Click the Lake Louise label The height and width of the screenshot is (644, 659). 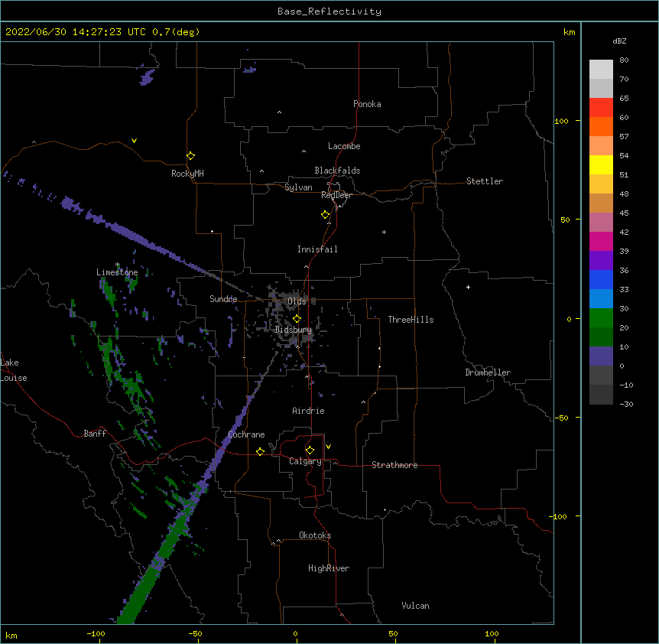pyautogui.click(x=14, y=370)
